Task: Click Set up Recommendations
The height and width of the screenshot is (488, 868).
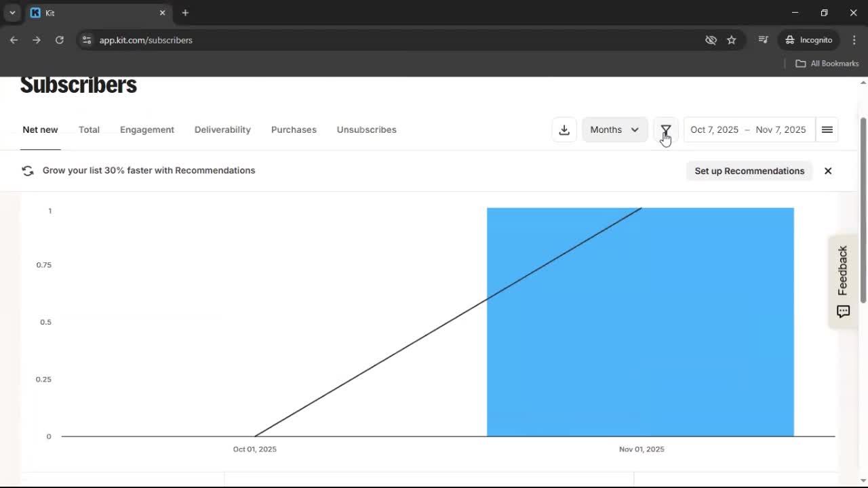Action: [x=749, y=171]
